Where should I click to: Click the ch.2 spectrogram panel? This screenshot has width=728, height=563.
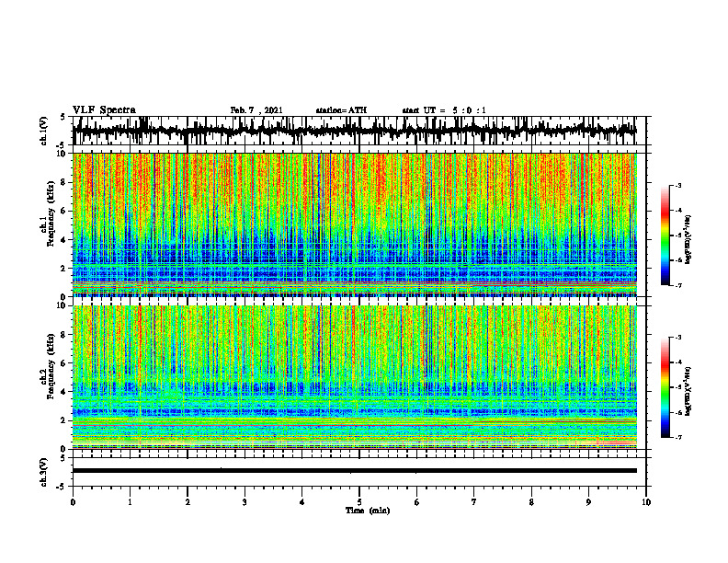point(354,377)
